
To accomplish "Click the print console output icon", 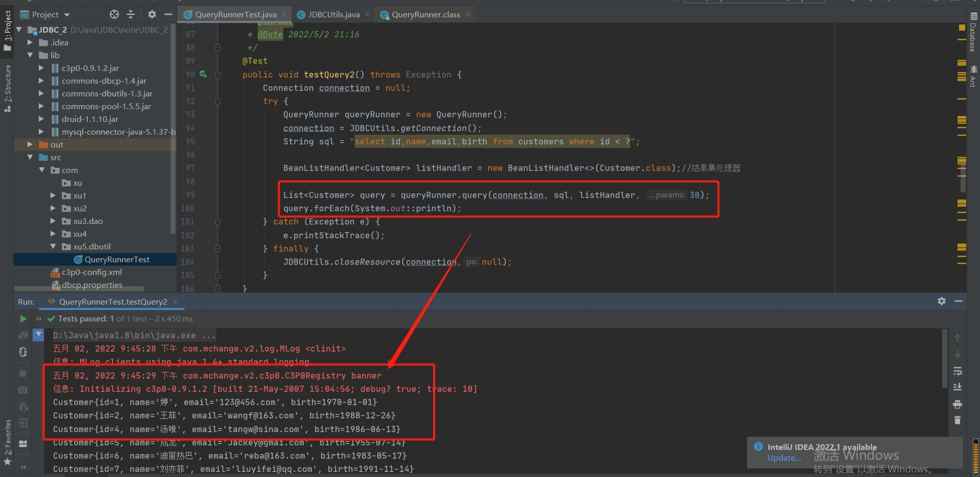I will [958, 404].
